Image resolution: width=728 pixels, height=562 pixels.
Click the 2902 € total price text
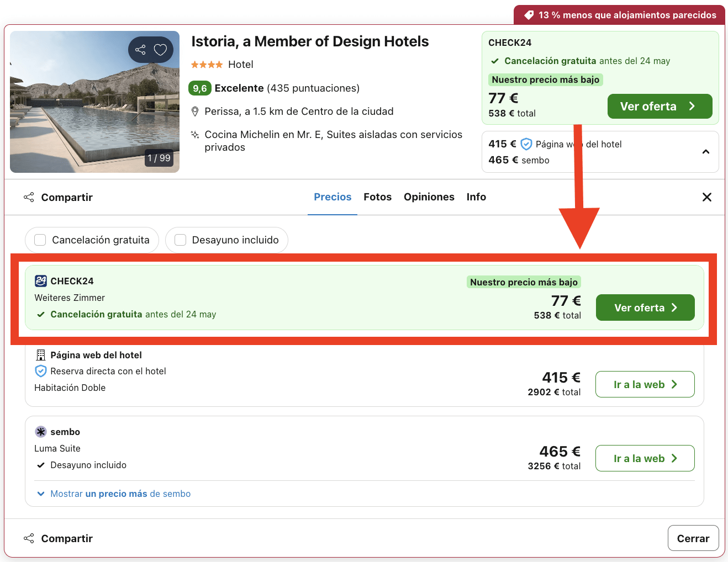(554, 392)
